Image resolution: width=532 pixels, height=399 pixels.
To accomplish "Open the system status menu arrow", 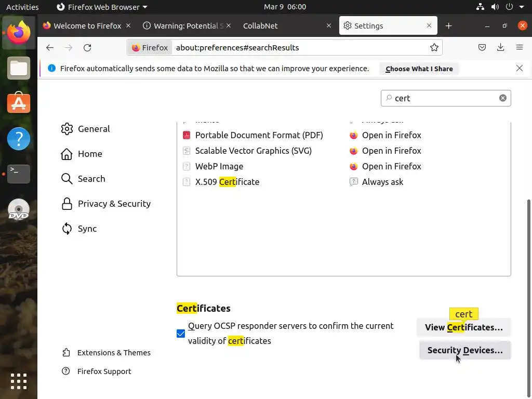I will click(522, 7).
